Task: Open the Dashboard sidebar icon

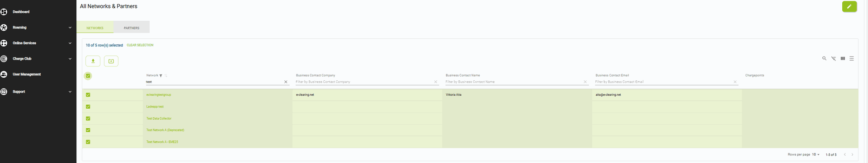Action: (4, 12)
